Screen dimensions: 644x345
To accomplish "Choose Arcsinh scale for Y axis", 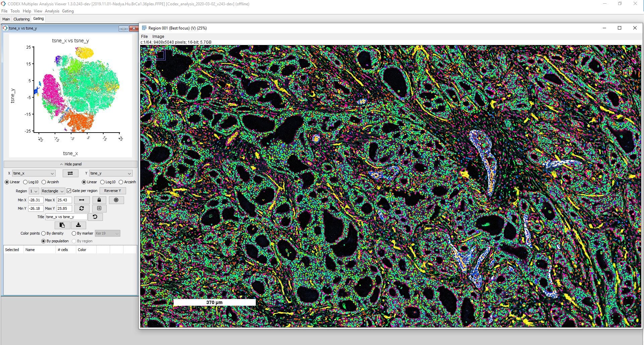I will pyautogui.click(x=121, y=182).
